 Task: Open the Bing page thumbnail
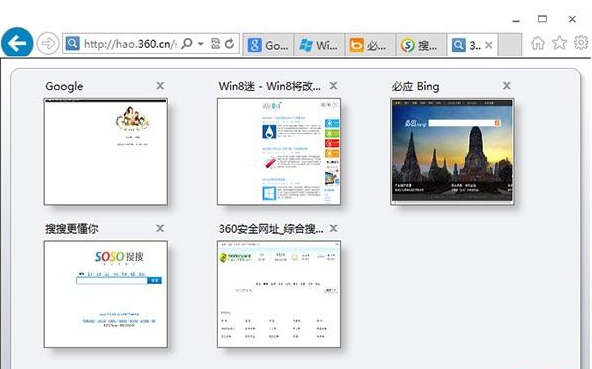point(452,152)
